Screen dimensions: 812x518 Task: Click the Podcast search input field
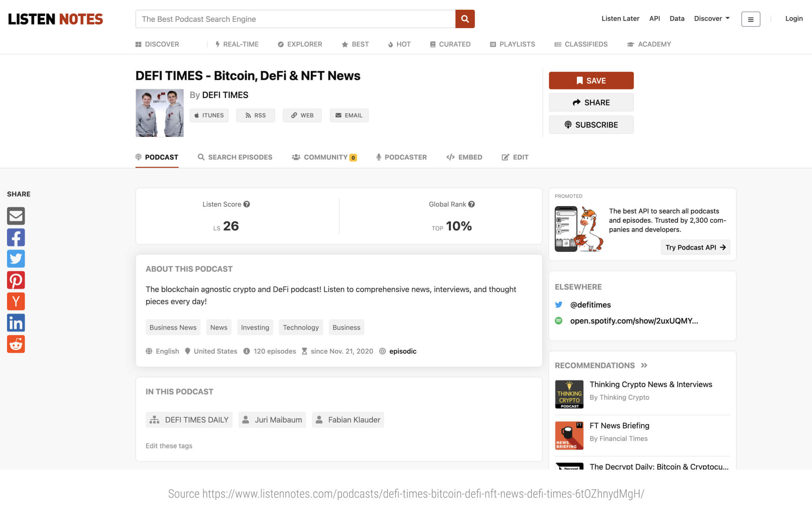[296, 18]
